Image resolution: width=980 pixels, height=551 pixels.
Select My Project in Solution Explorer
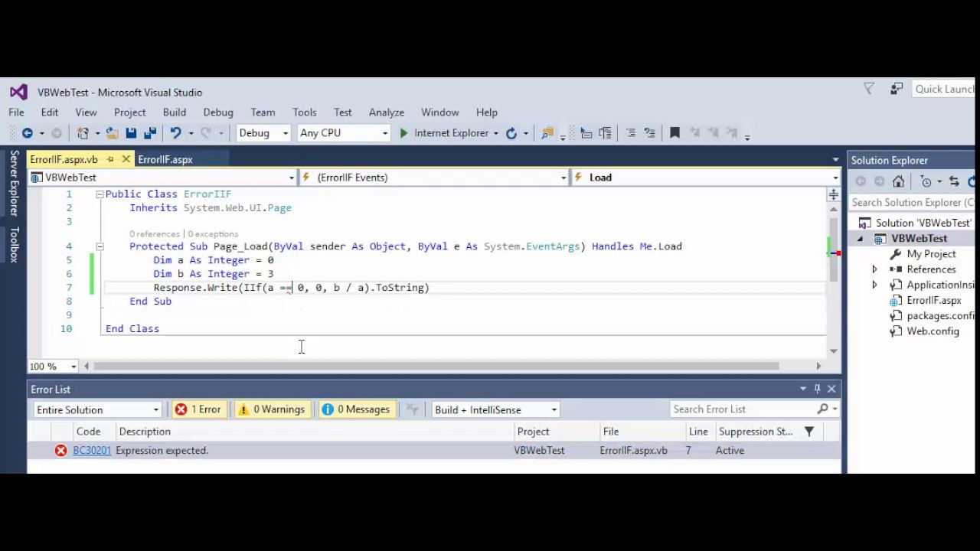tap(931, 254)
